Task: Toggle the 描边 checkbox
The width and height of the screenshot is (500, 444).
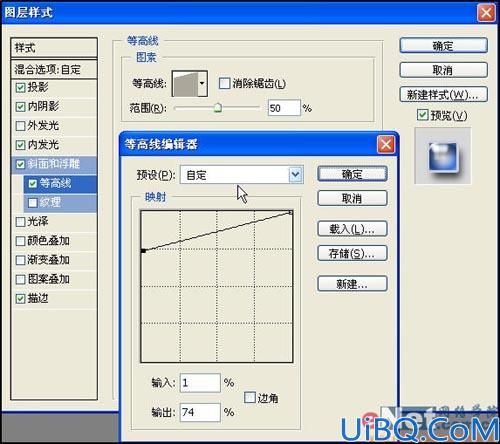Action: click(20, 298)
